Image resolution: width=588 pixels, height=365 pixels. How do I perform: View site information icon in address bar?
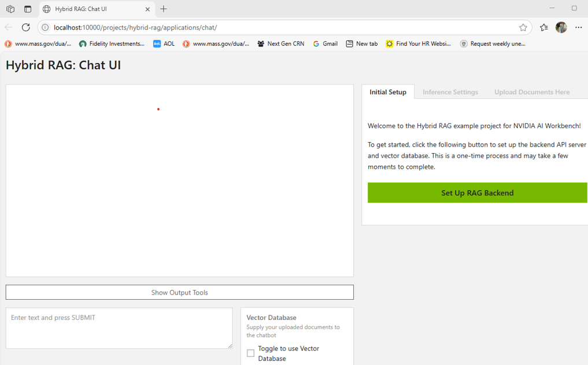[45, 27]
